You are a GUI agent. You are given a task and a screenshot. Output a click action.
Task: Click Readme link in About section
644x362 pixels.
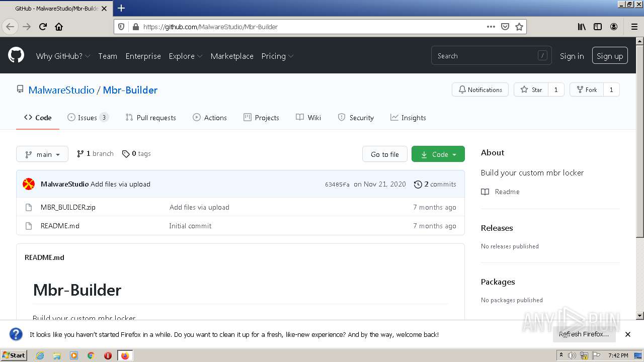(x=501, y=192)
